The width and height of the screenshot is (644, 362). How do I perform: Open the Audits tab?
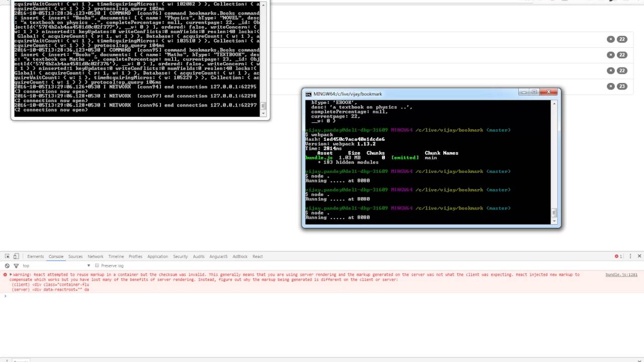tap(199, 256)
